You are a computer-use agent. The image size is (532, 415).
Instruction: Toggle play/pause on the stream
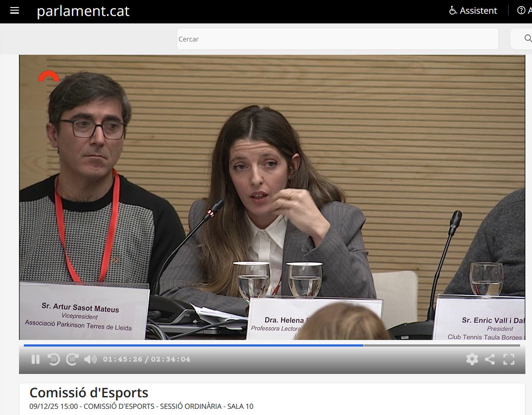35,360
